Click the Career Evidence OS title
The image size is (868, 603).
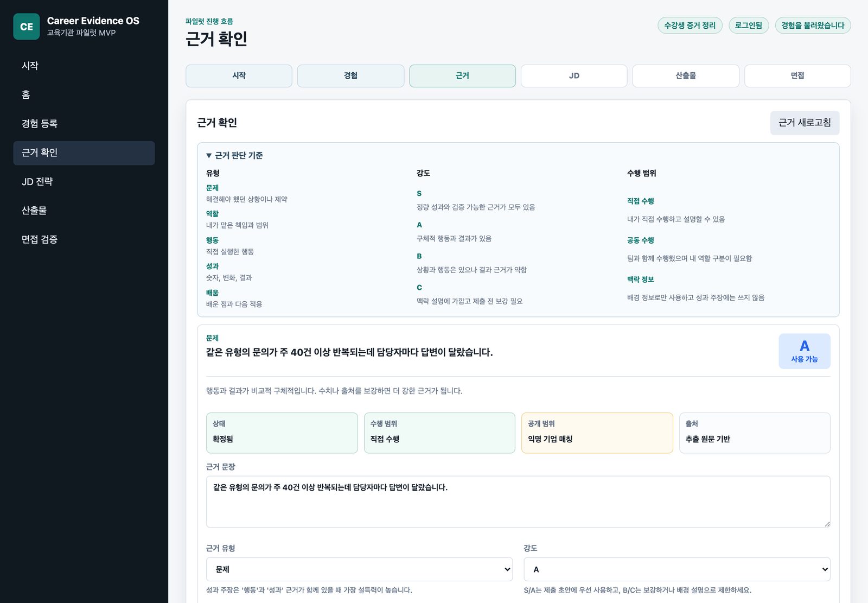[x=93, y=21]
